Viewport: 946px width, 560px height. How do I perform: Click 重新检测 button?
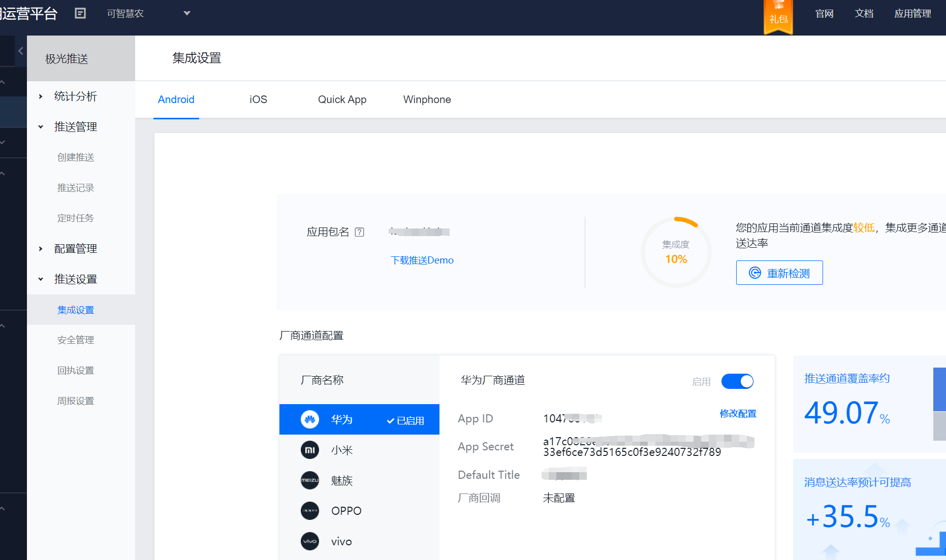click(779, 273)
